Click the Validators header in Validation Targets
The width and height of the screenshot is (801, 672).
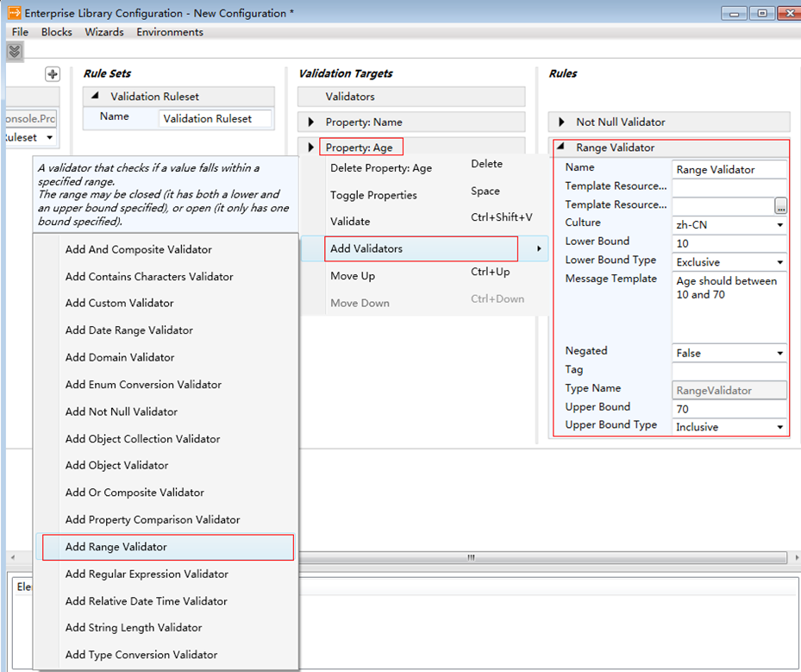[x=411, y=97]
